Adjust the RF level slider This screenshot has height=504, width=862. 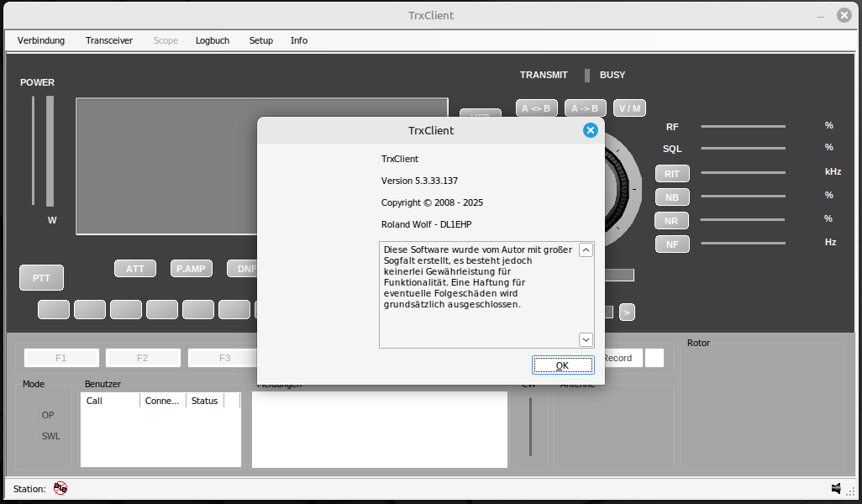tap(743, 127)
